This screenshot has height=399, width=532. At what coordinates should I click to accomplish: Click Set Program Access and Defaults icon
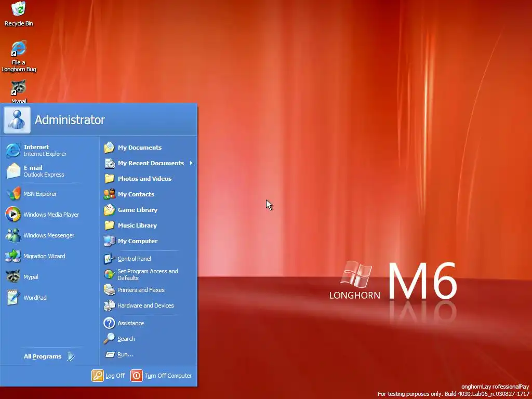(x=109, y=274)
